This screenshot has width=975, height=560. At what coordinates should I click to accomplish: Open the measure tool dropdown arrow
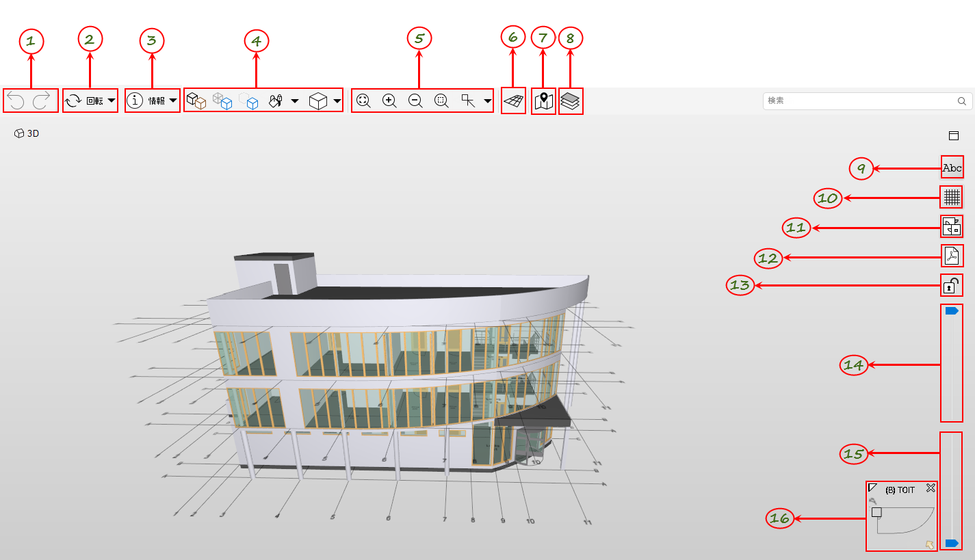coord(487,101)
